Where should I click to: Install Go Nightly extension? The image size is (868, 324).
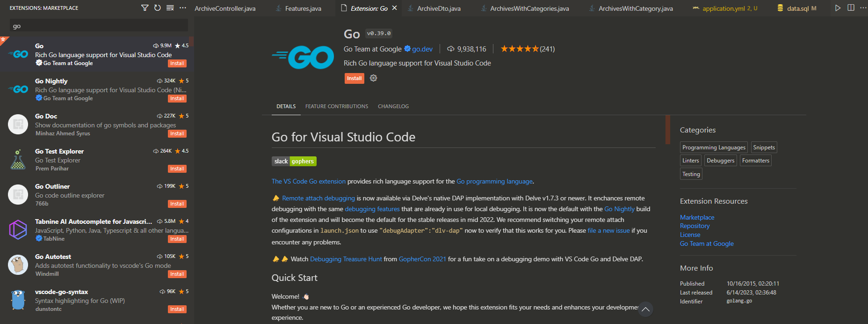coord(177,99)
